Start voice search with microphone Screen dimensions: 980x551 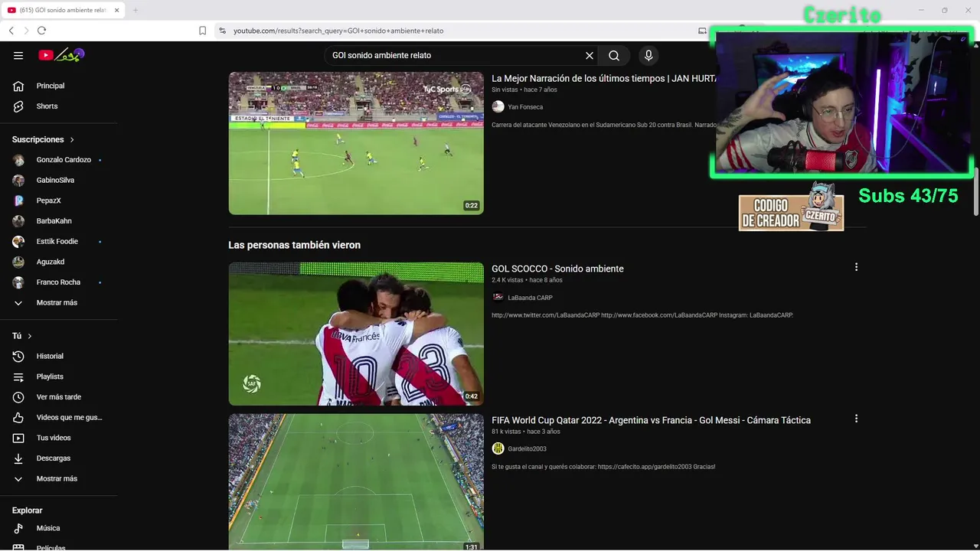648,55
